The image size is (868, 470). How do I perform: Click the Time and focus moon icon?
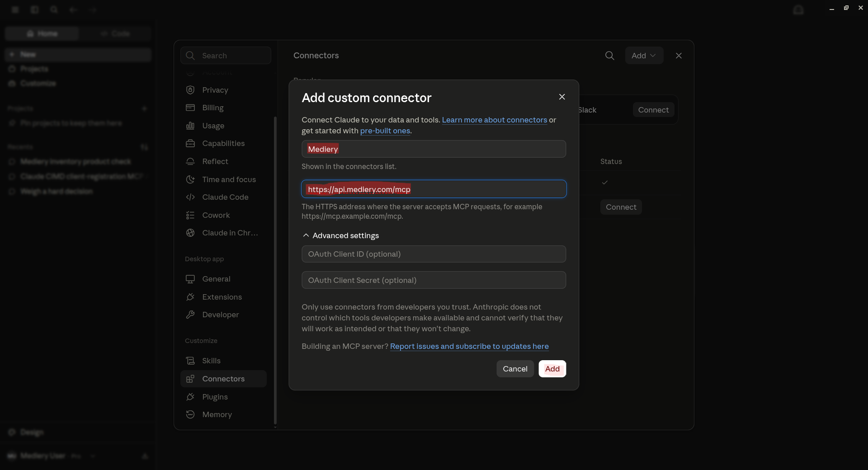190,179
